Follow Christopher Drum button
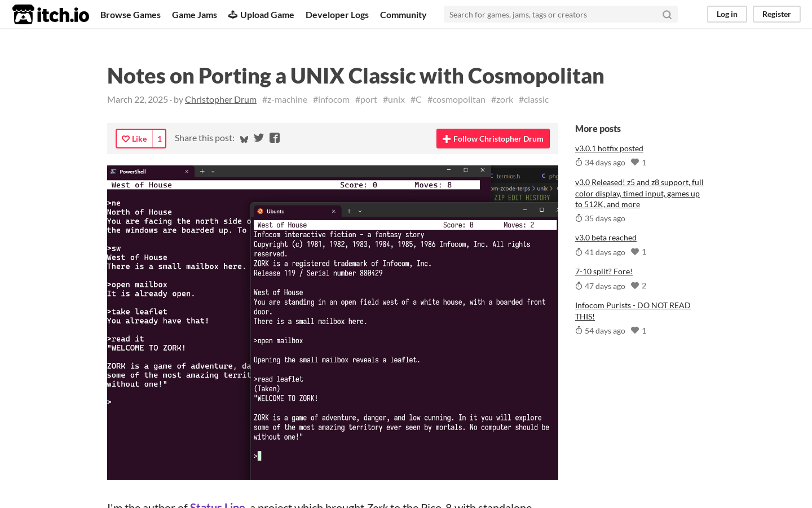812x508 pixels. point(493,139)
